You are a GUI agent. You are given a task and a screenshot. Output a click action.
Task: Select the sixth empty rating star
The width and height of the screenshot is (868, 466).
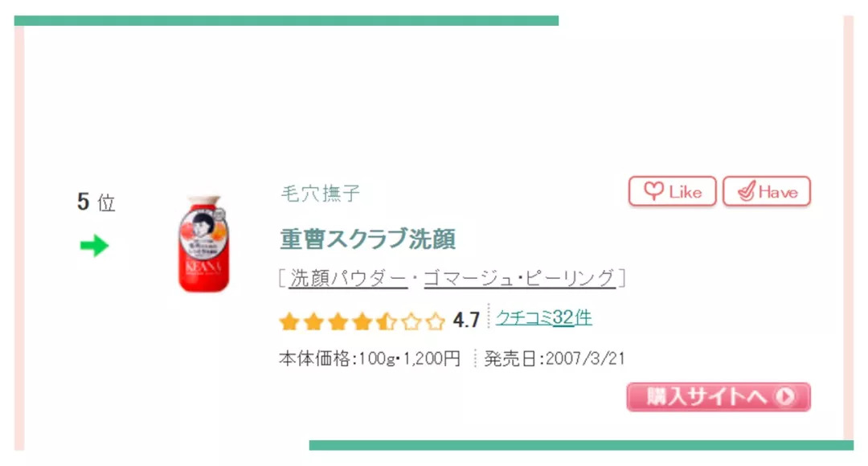(411, 321)
